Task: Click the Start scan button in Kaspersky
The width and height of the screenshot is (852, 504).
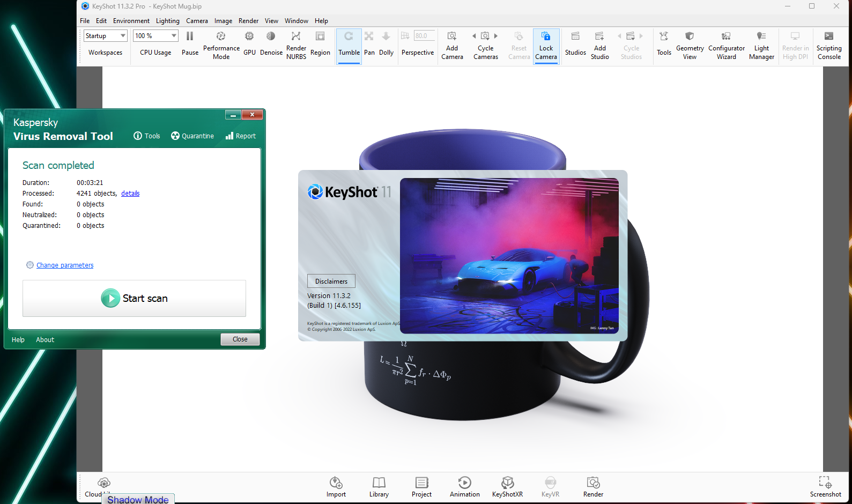Action: (134, 298)
